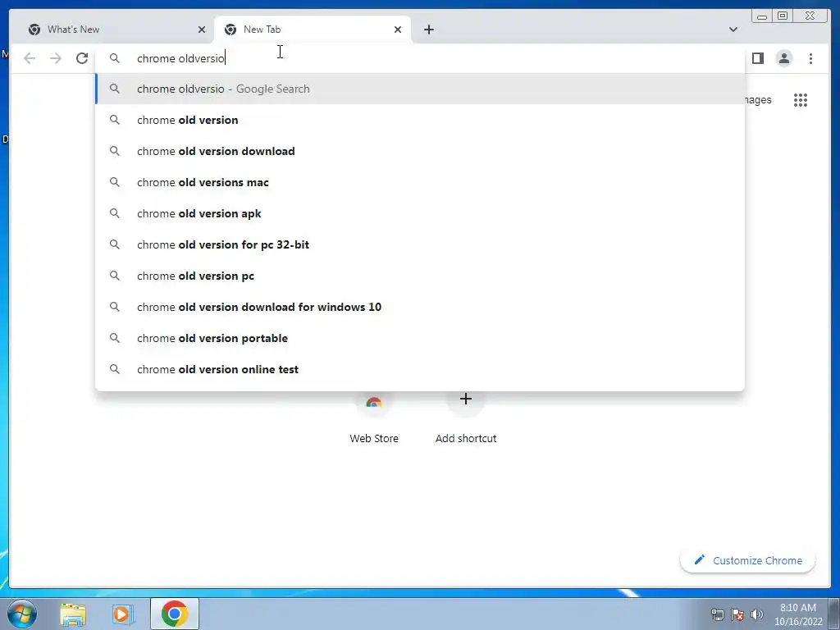
Task: Click the Chrome taskbar icon
Action: (175, 614)
